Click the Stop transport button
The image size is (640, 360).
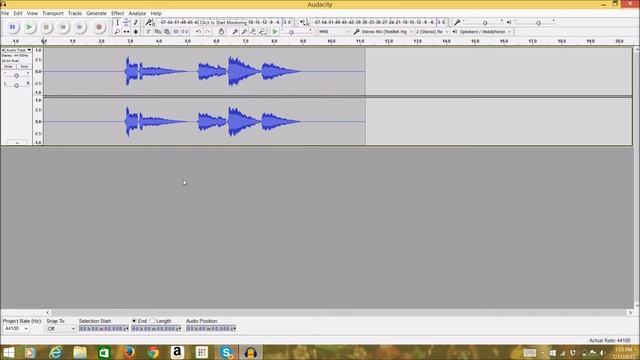pos(46,27)
